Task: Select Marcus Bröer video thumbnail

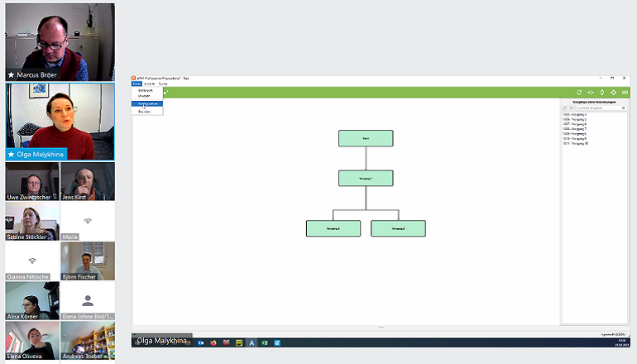Action: (x=60, y=41)
